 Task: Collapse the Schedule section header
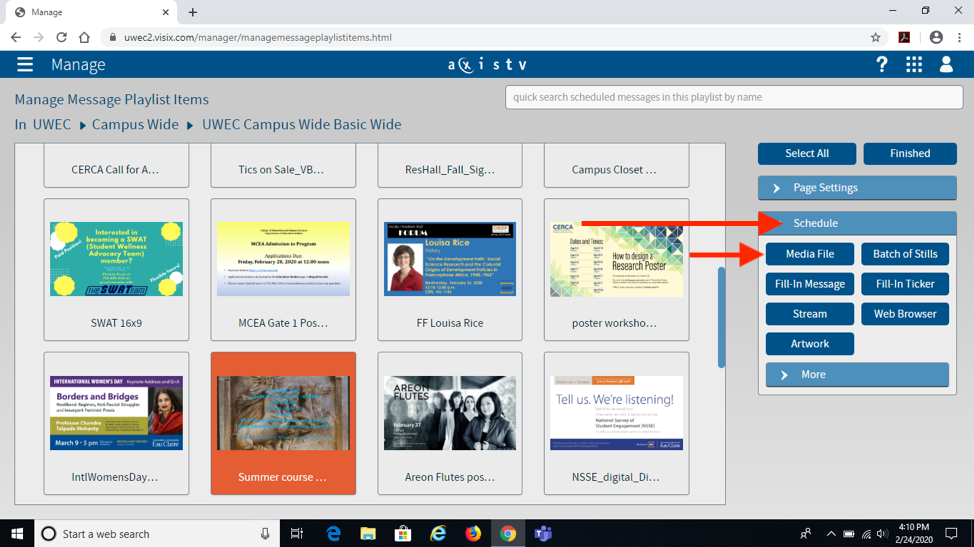(857, 223)
